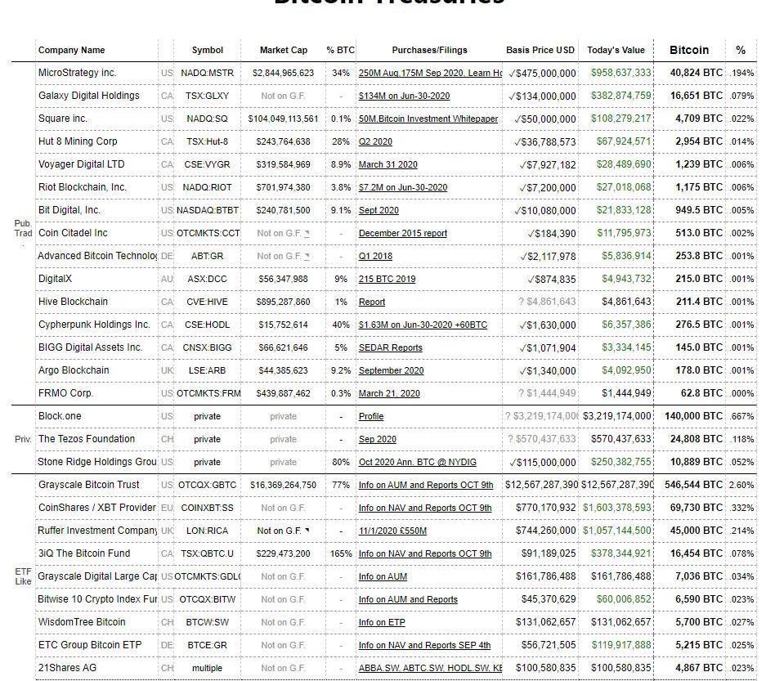
Task: Click the "% BTC" column header
Action: [341, 50]
